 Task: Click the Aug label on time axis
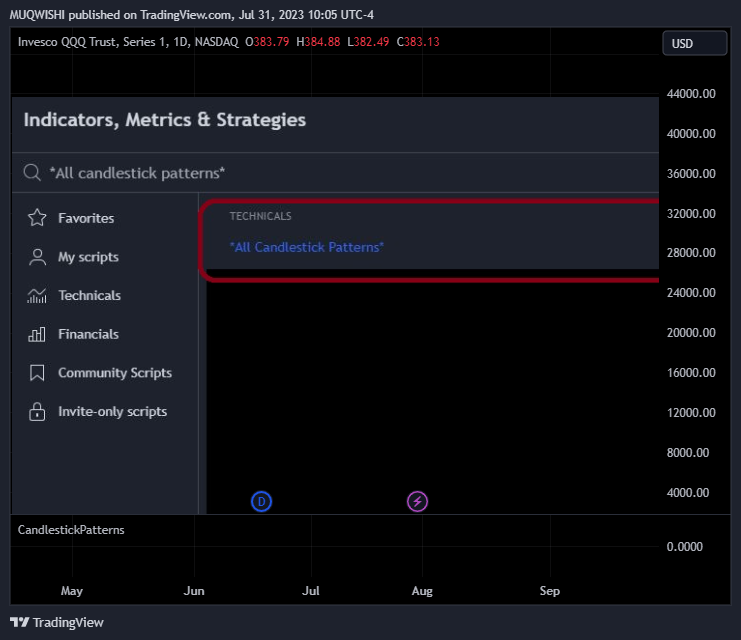coord(422,591)
